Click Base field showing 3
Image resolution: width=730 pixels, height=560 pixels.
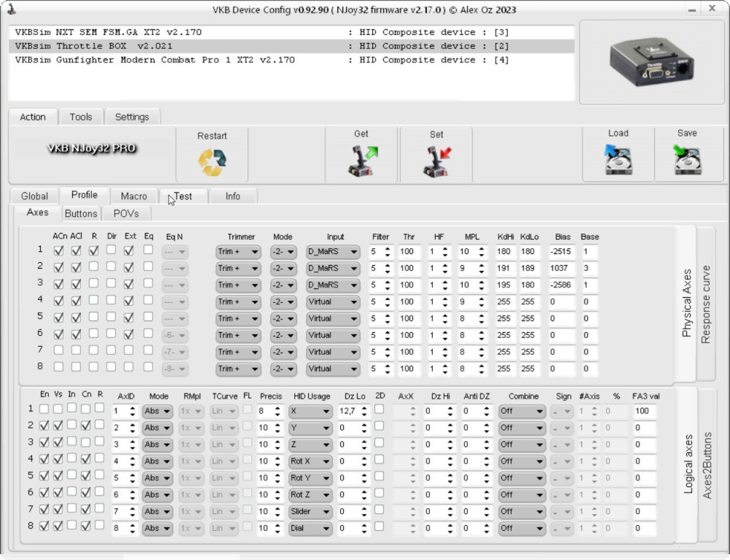click(589, 269)
